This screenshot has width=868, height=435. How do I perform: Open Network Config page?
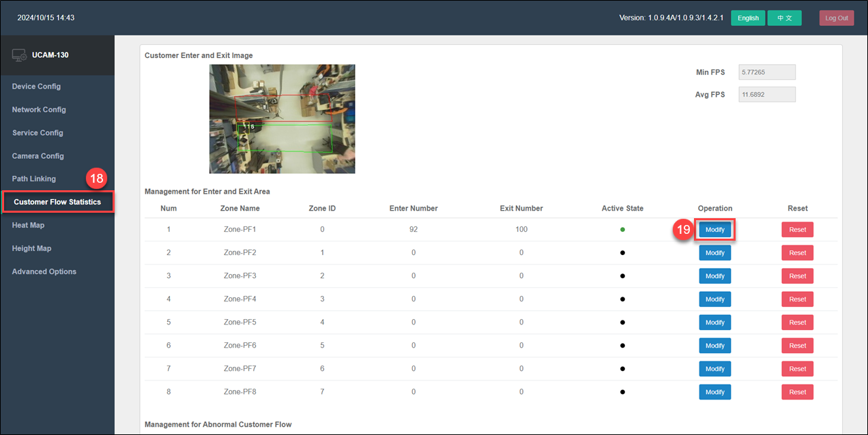point(39,110)
